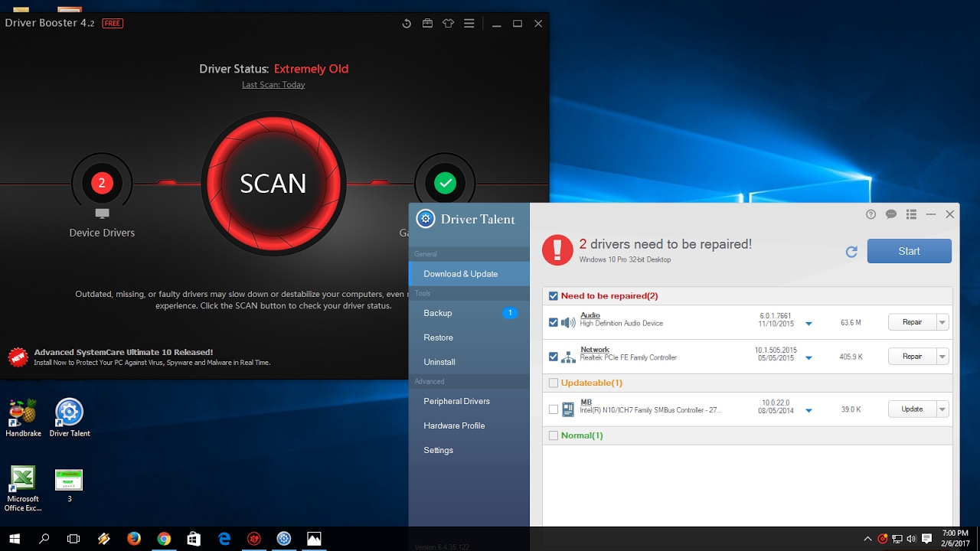Click the red exclamation alert icon
The image size is (980, 551).
coord(557,250)
